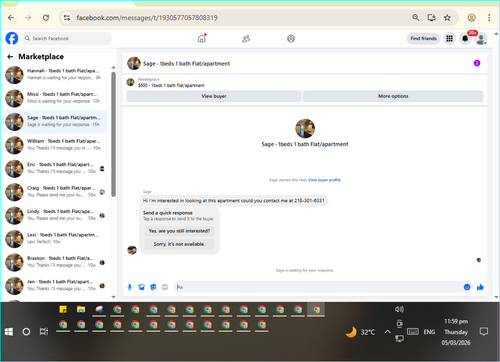Viewport: 500px width, 362px height.
Task: Select the Sage conversation in list
Action: (x=55, y=121)
